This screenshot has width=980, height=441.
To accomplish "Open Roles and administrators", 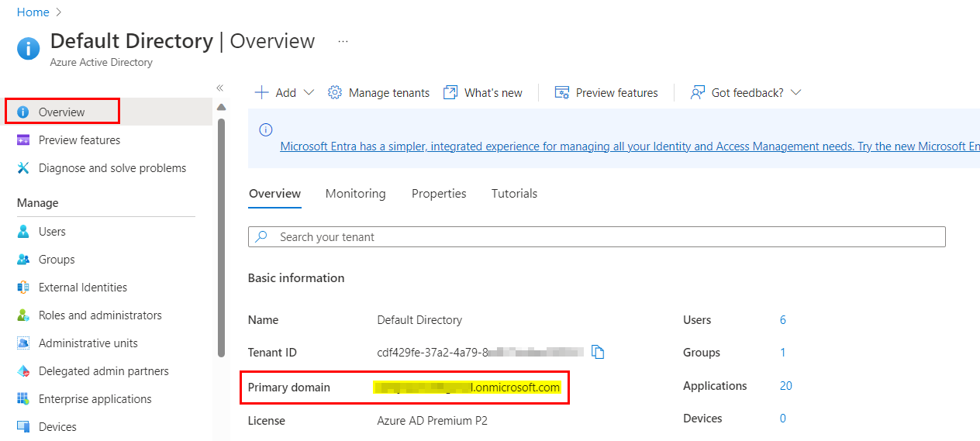I will pyautogui.click(x=100, y=315).
